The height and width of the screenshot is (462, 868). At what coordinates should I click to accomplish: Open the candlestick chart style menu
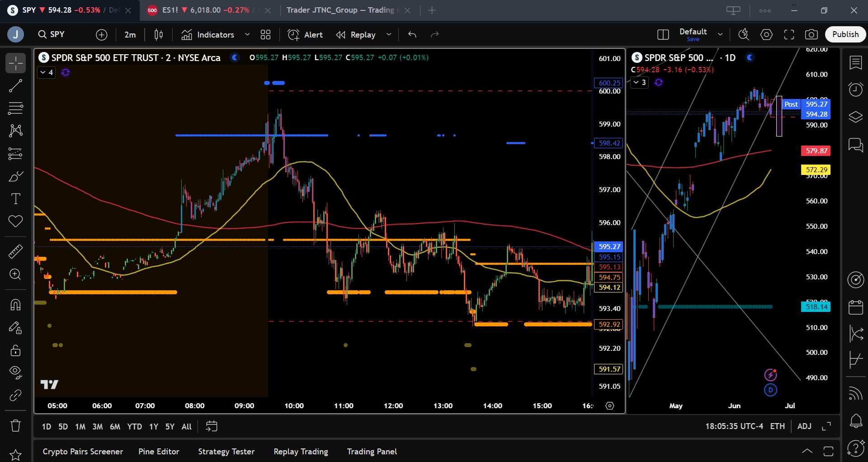click(159, 35)
